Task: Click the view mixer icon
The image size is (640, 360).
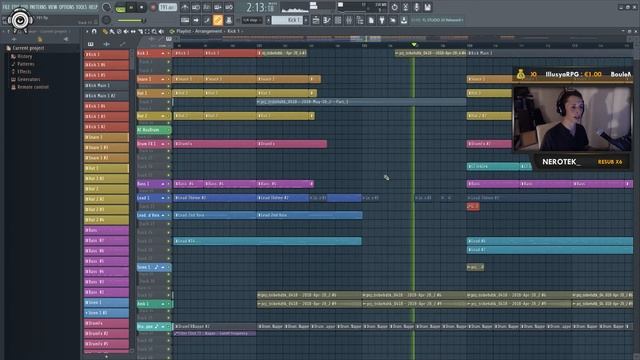Action: [349, 20]
